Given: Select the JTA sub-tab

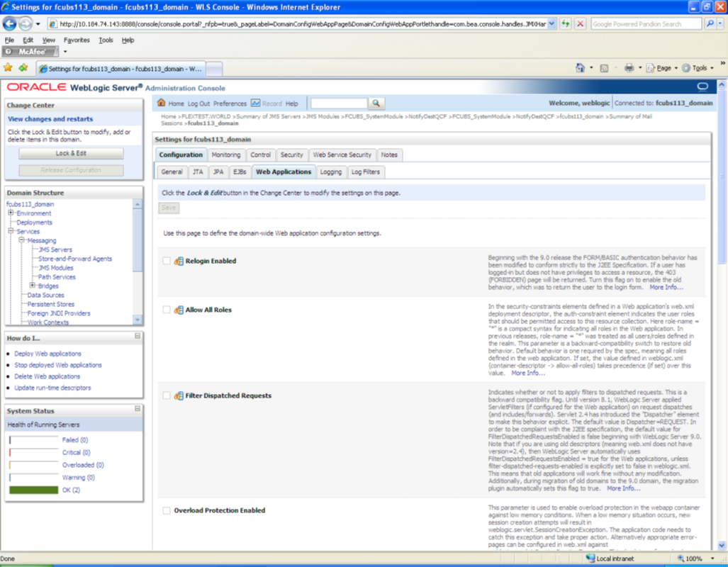Looking at the screenshot, I should [x=198, y=172].
